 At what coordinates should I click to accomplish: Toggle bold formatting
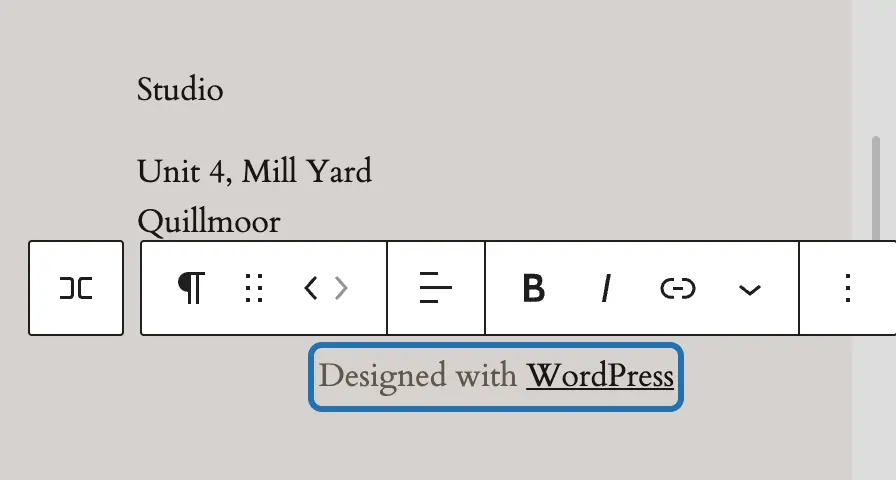(534, 288)
